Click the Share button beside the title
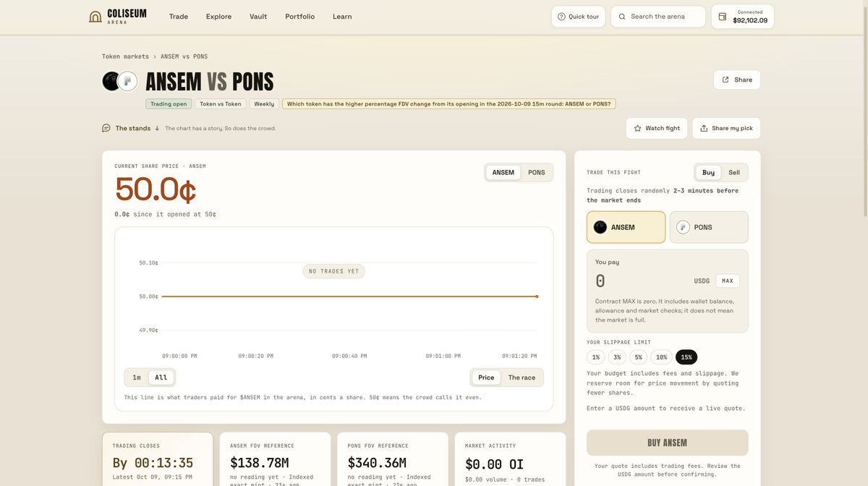This screenshot has height=486, width=868. click(x=736, y=80)
